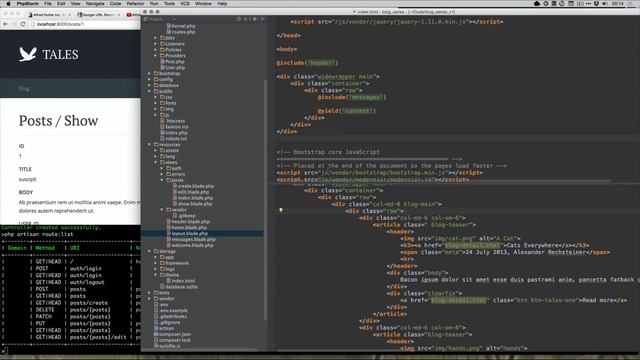Reload the browser page
Screen dimensions: 640x360
pos(23,24)
